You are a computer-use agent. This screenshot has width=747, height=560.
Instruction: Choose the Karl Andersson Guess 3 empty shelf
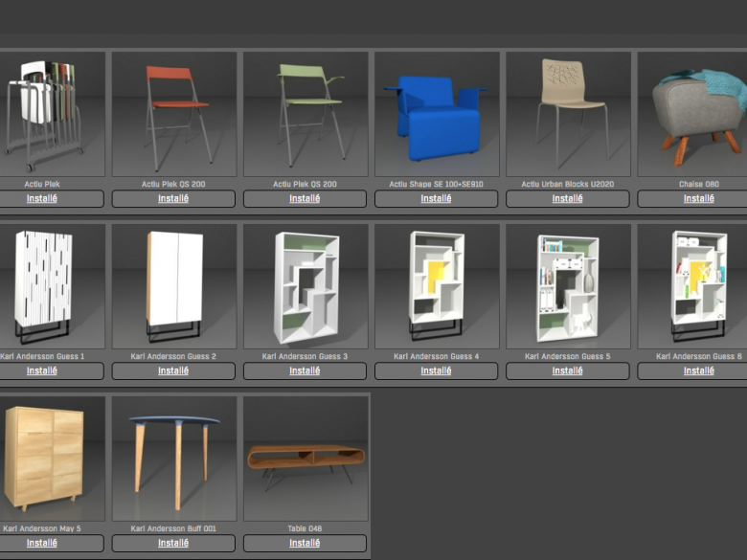[x=306, y=286]
